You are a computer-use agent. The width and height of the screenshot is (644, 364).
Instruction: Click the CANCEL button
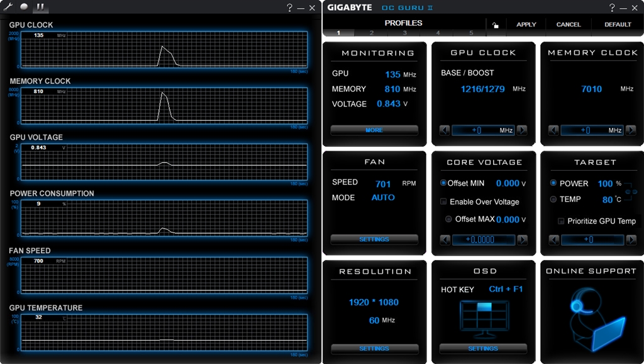569,25
